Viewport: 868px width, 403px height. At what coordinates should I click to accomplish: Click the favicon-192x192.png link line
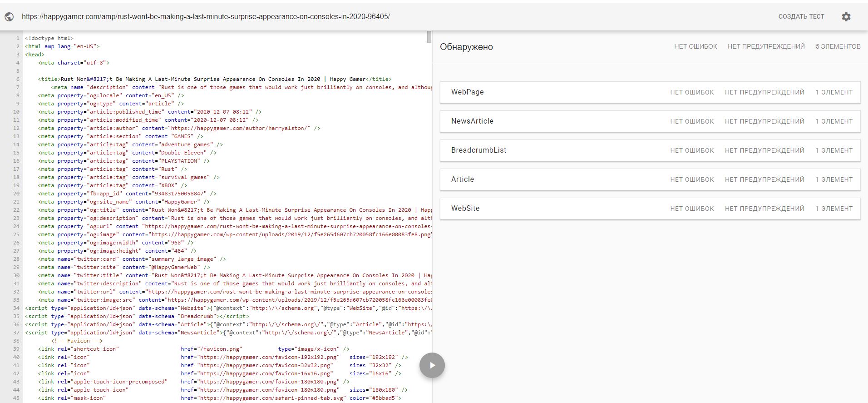(x=223, y=357)
